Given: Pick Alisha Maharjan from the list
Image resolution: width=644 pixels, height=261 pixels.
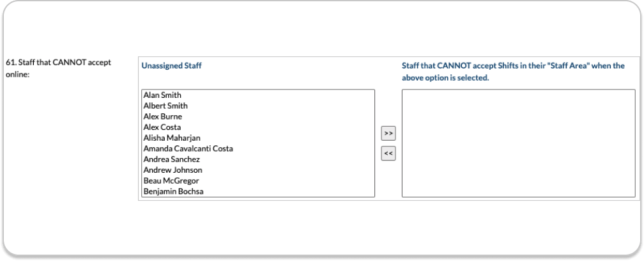Looking at the screenshot, I should pos(172,138).
